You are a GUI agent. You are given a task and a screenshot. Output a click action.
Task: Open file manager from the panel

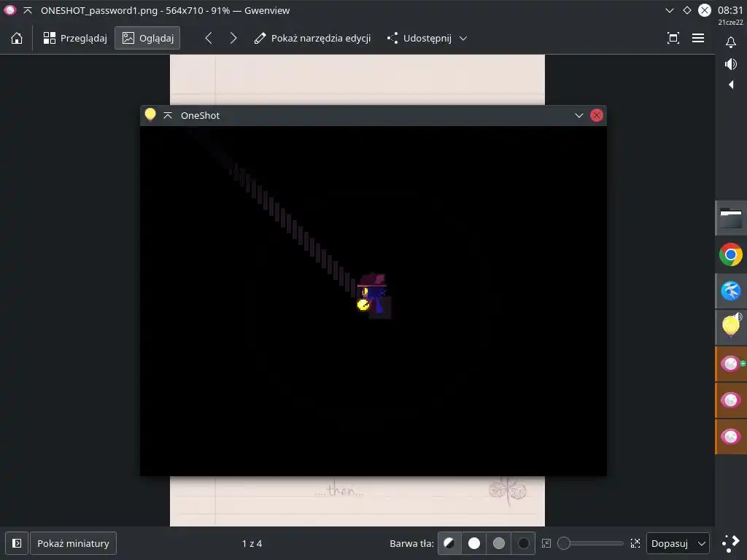731,219
